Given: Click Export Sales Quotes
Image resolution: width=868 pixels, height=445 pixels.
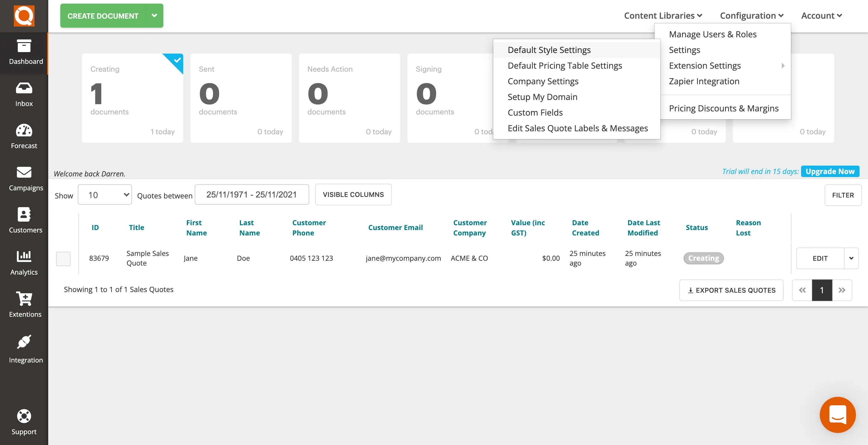Looking at the screenshot, I should click(731, 290).
